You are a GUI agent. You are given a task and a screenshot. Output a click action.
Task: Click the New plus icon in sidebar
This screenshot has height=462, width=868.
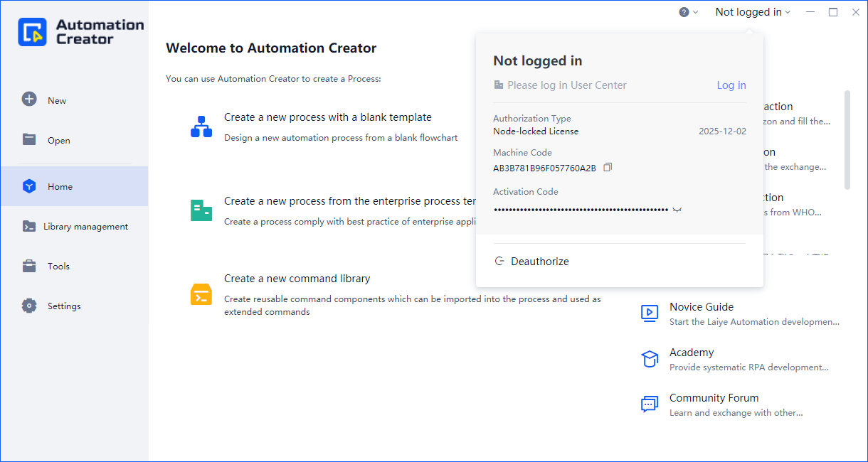click(x=29, y=100)
